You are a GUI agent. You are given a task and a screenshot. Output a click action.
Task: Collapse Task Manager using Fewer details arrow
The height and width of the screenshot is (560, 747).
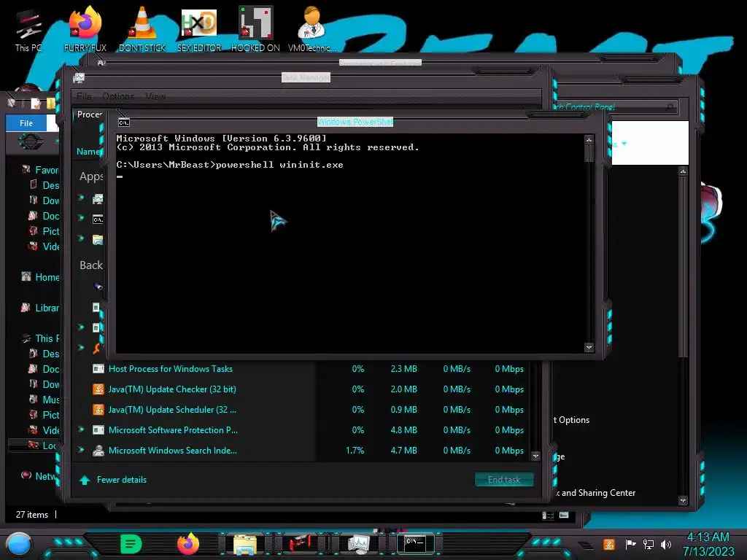click(85, 480)
